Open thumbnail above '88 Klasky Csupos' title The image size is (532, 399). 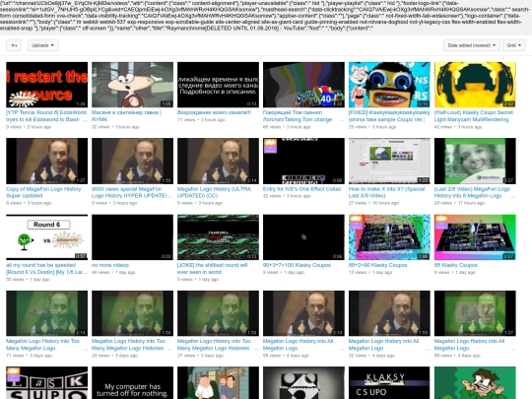point(475,236)
